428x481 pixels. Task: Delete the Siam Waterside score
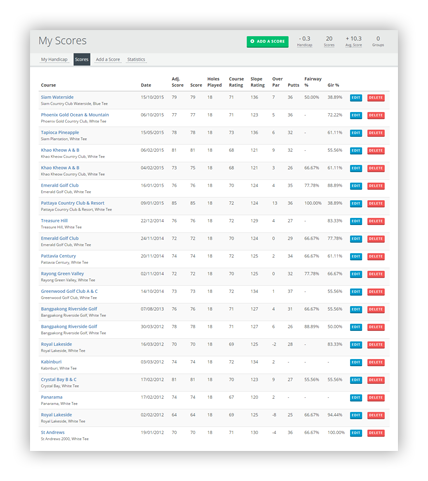376,98
